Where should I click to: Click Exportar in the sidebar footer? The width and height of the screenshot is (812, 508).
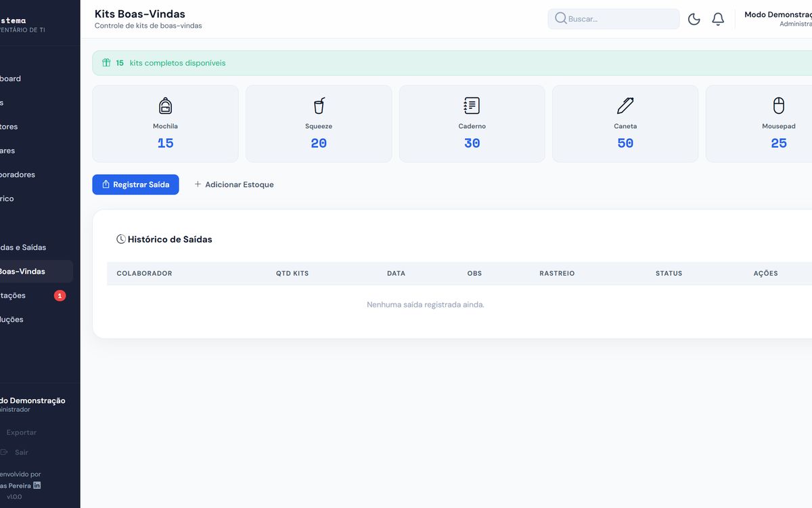[20, 433]
